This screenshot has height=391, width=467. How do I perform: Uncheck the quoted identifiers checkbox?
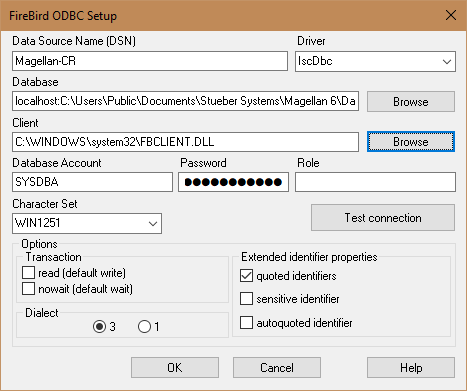(246, 276)
